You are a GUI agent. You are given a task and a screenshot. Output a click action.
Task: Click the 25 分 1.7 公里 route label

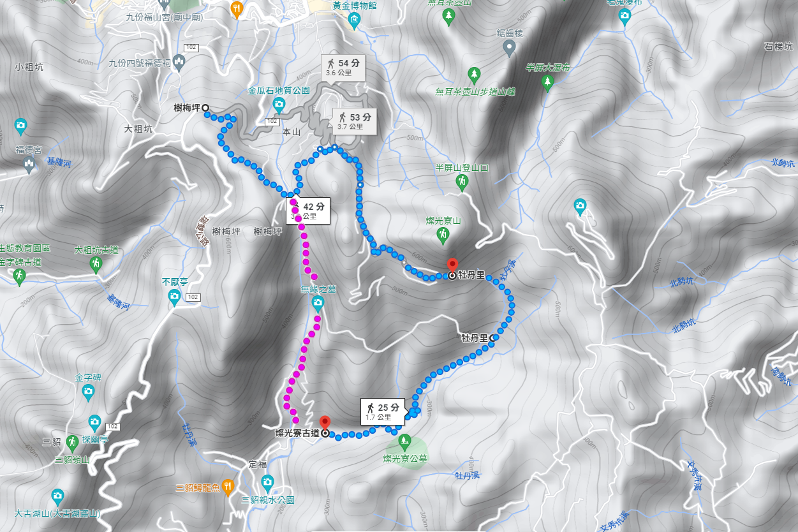pos(383,411)
